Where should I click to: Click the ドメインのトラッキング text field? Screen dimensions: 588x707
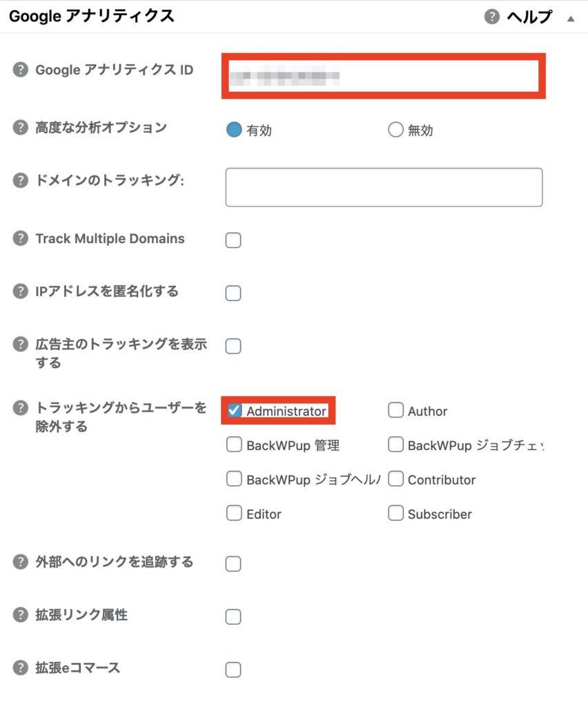coord(384,187)
